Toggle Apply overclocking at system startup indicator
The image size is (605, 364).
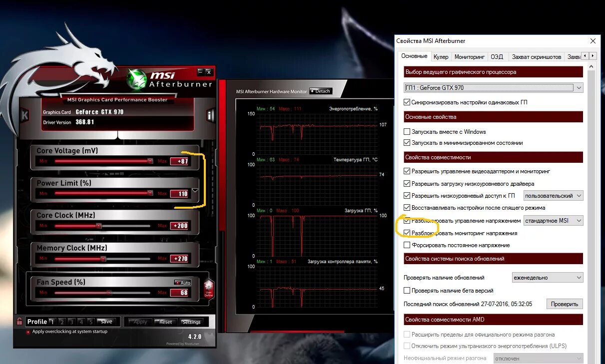tap(28, 332)
